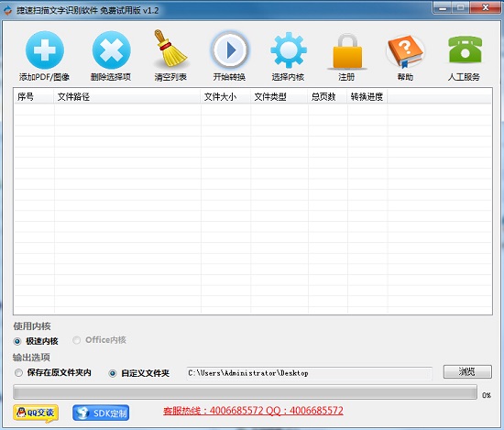Open the QQ交谈 chat button
Viewport: 504px width, 430px height.
coord(36,413)
